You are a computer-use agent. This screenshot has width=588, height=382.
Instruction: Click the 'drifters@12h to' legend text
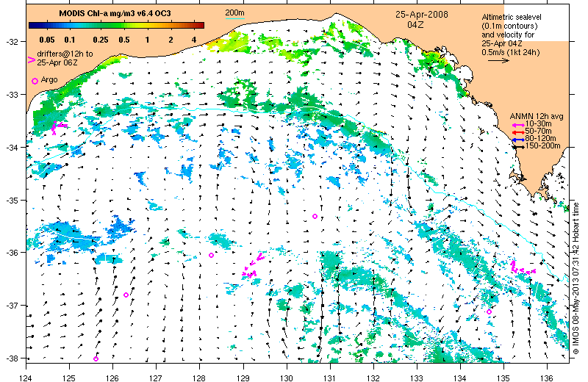pyautogui.click(x=65, y=54)
